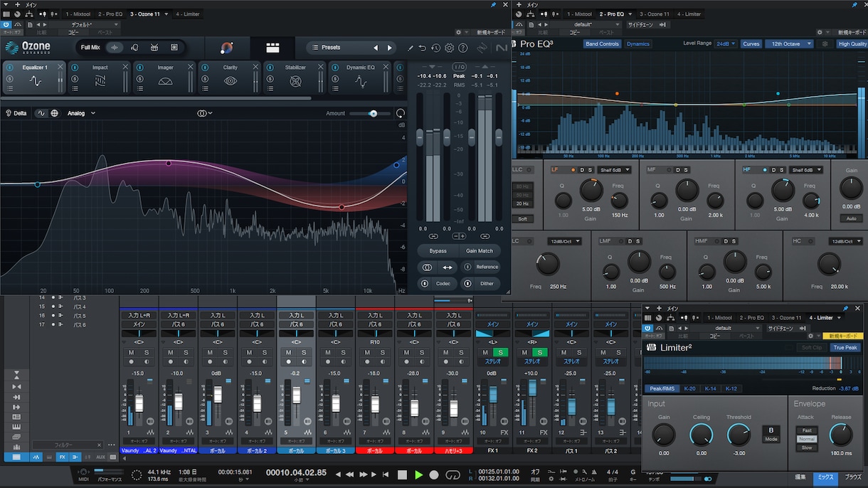Select the K-14 metering tab
The width and height of the screenshot is (868, 488).
(x=710, y=388)
